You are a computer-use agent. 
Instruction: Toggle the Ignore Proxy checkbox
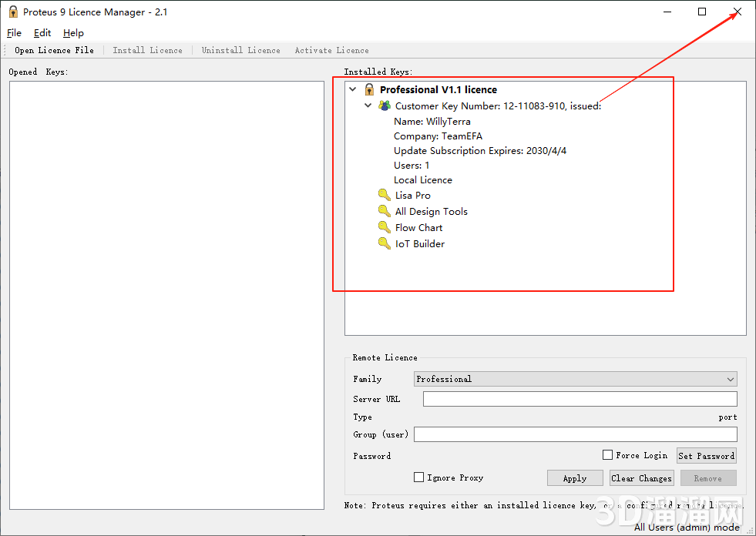419,477
